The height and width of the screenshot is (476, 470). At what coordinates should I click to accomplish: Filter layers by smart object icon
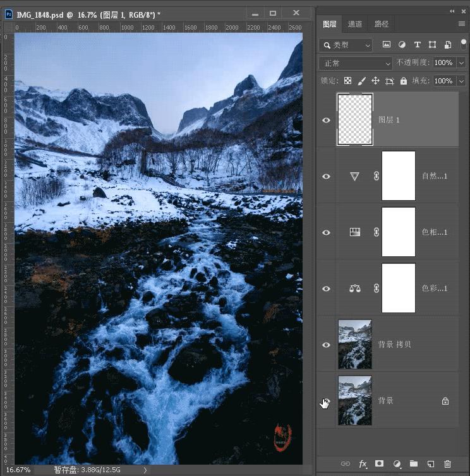point(447,45)
